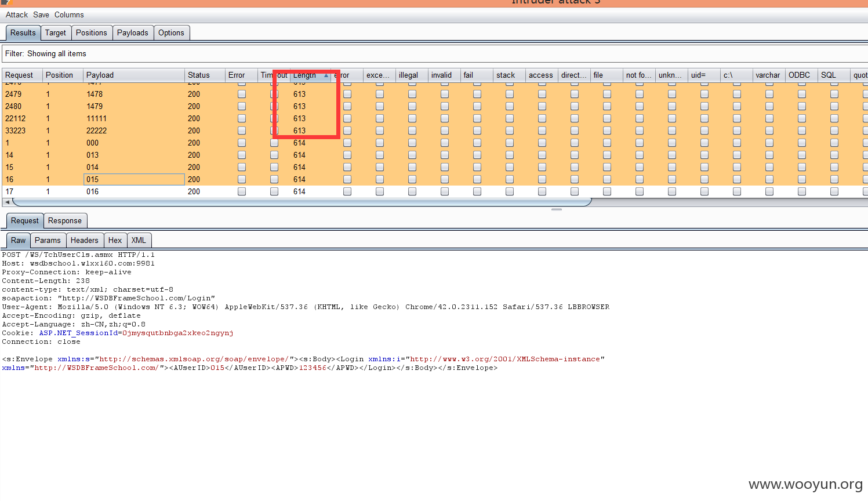The image size is (868, 501).
Task: Open the Payloads tab
Action: 133,33
